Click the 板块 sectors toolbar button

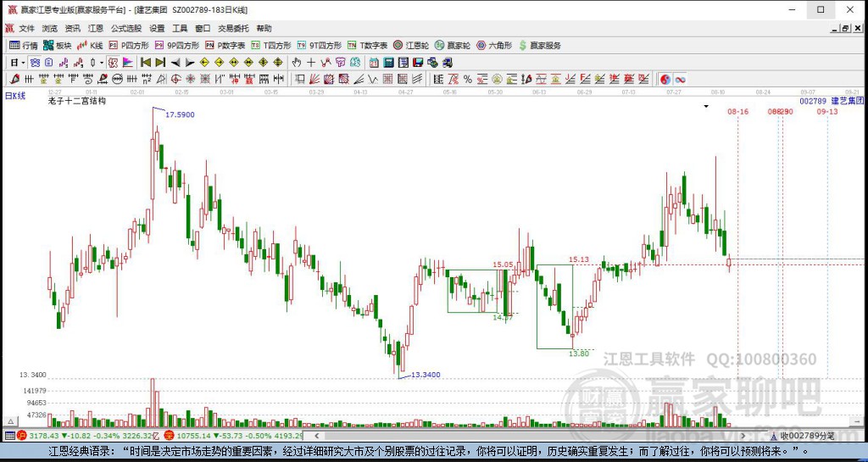58,46
